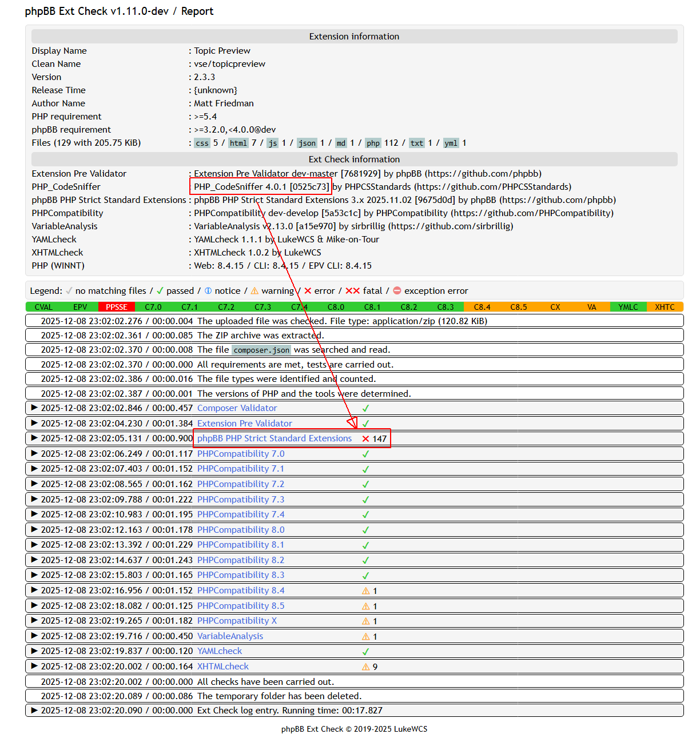700x738 pixels.
Task: Click the composer.json file label
Action: click(261, 350)
